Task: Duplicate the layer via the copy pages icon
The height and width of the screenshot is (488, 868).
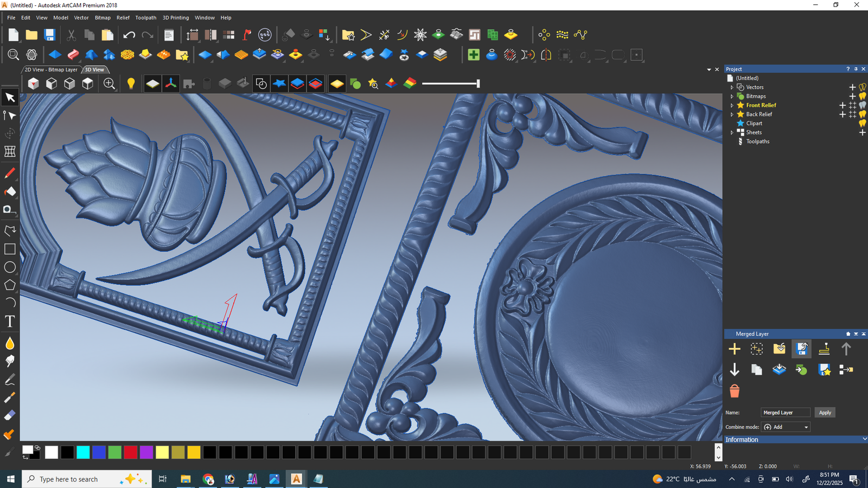Action: pyautogui.click(x=757, y=369)
